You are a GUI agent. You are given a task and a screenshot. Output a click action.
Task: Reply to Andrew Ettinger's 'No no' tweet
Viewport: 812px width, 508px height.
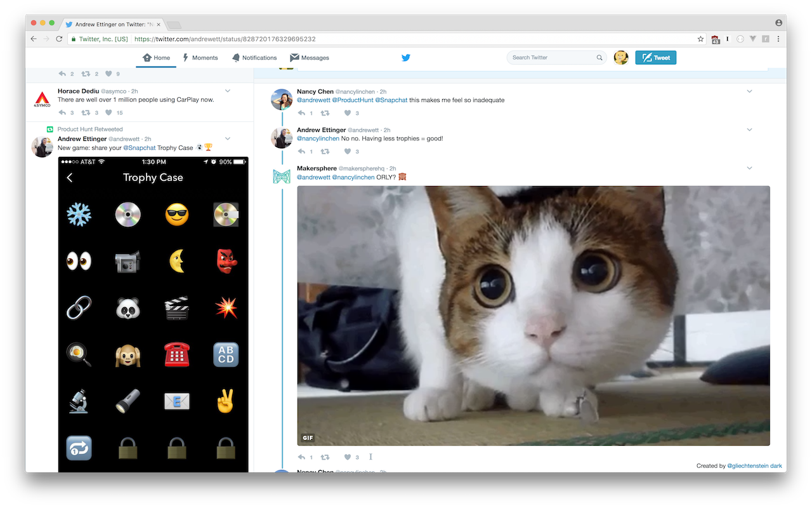[301, 151]
